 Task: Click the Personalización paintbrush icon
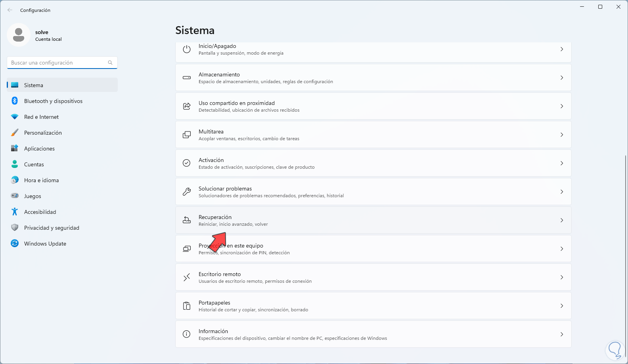pos(15,133)
